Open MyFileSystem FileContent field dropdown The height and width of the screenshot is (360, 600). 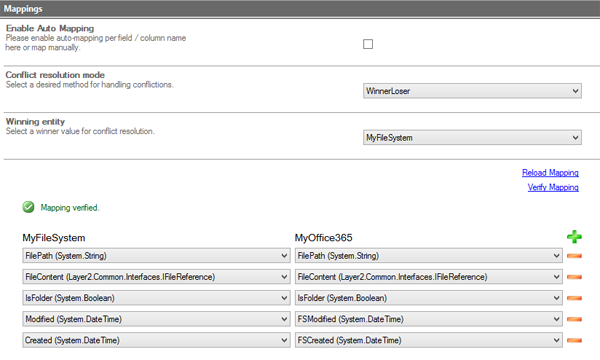pyautogui.click(x=156, y=277)
